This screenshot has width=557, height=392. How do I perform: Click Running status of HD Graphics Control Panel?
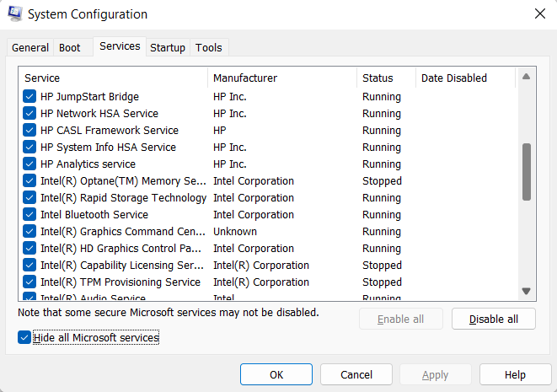(x=382, y=249)
